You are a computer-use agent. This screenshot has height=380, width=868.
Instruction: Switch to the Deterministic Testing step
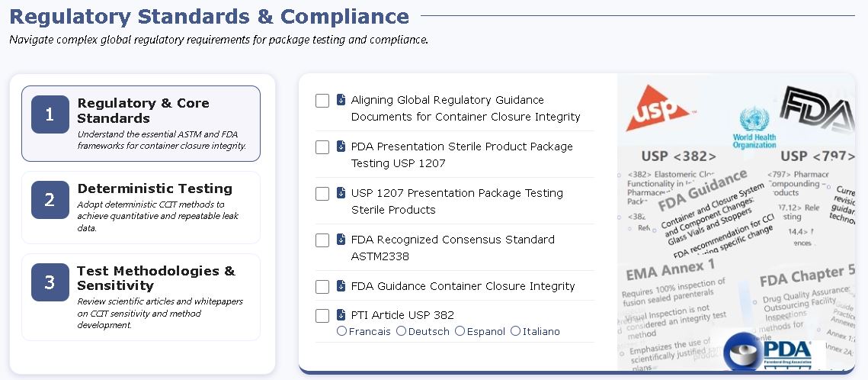(141, 208)
